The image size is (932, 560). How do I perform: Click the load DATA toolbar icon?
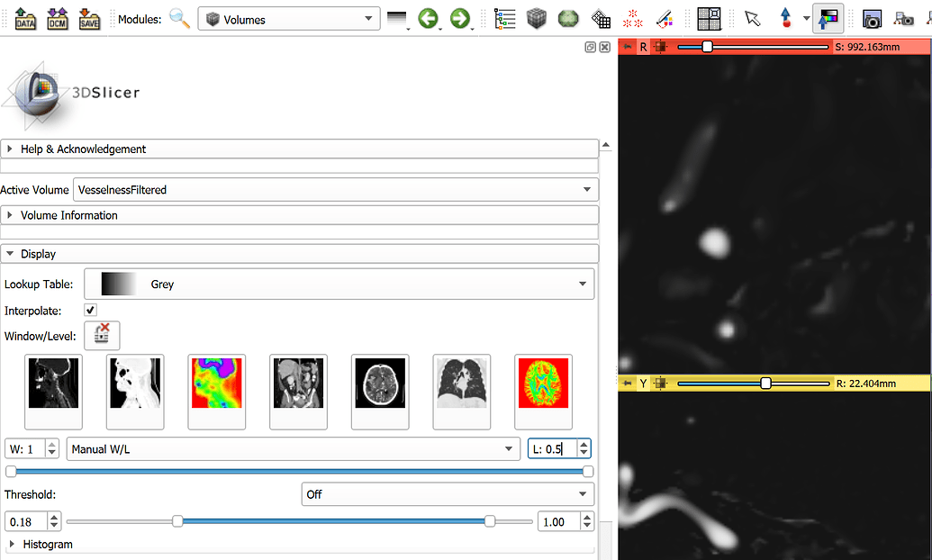pyautogui.click(x=25, y=18)
